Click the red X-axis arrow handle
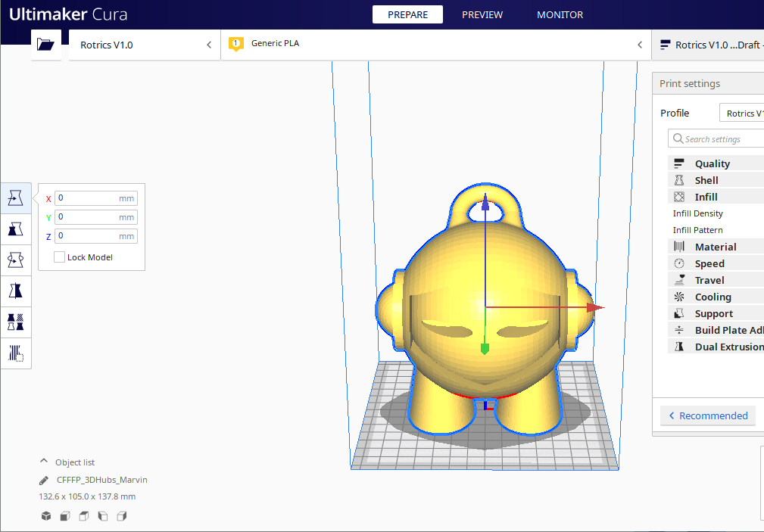 [x=595, y=307]
